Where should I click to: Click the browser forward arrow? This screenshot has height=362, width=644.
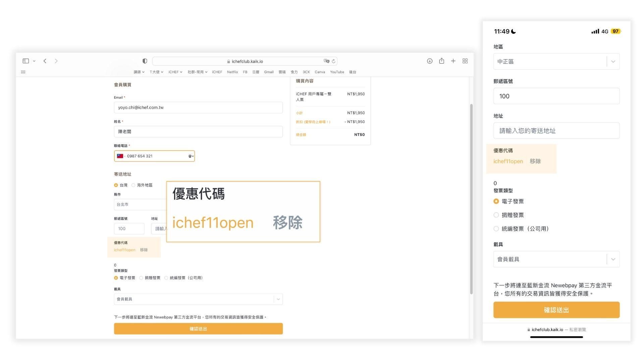56,61
